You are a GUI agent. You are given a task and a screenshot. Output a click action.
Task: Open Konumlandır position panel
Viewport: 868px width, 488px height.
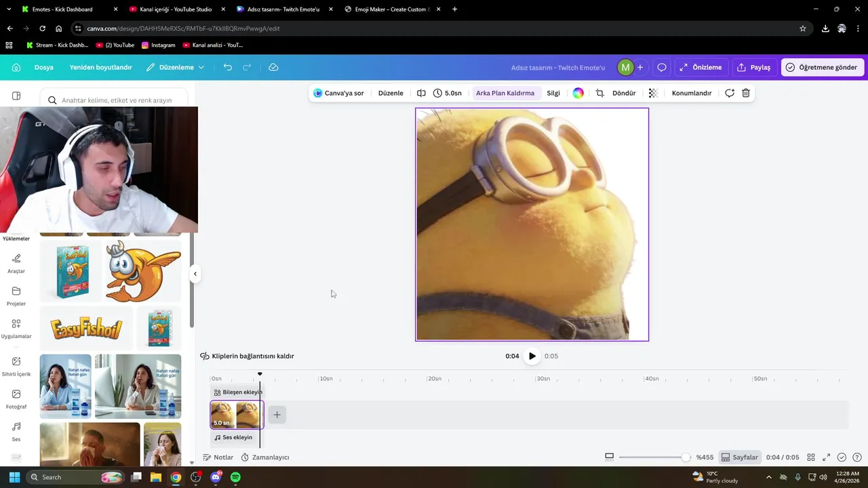coord(692,93)
